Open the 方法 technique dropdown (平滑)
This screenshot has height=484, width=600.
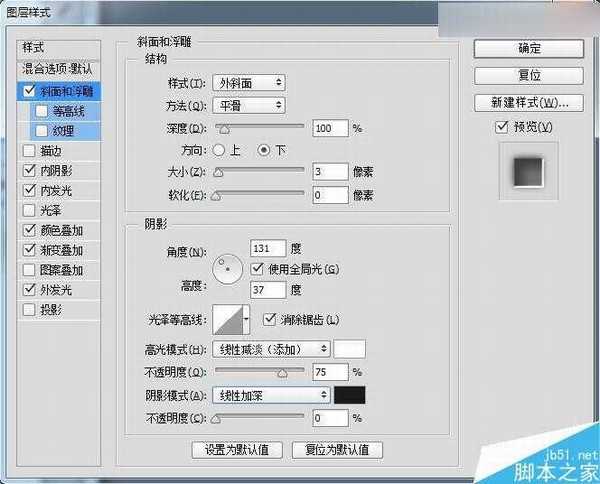250,105
